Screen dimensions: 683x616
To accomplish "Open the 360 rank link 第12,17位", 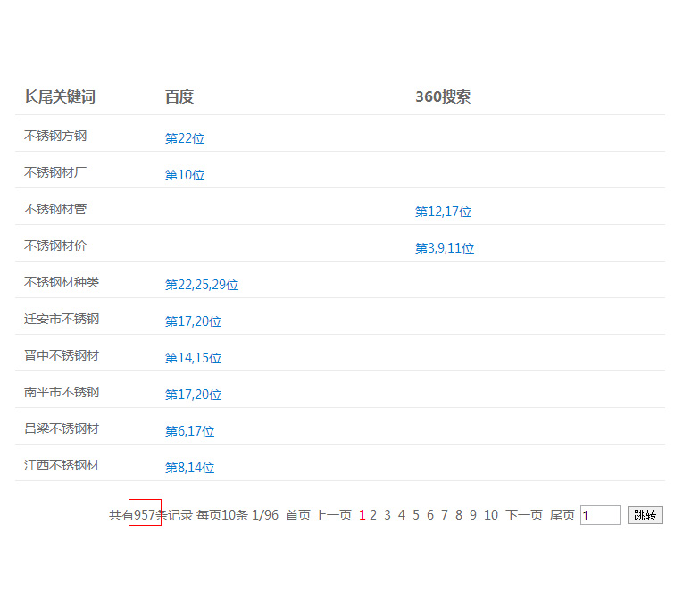I will tap(443, 212).
